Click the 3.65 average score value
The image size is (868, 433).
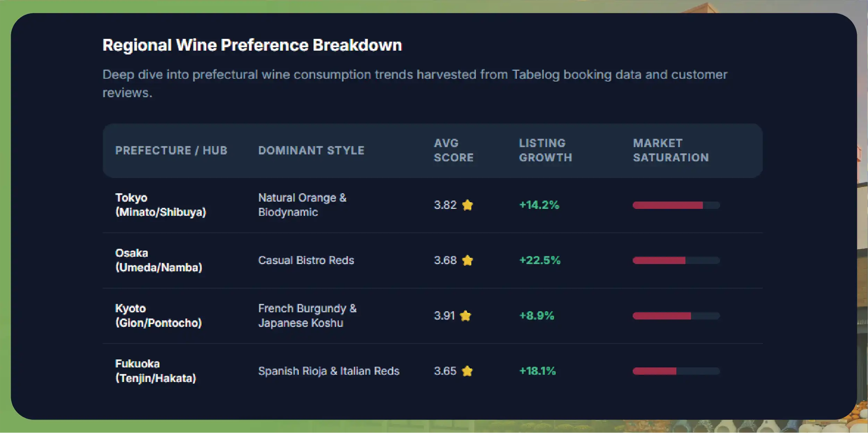click(445, 371)
